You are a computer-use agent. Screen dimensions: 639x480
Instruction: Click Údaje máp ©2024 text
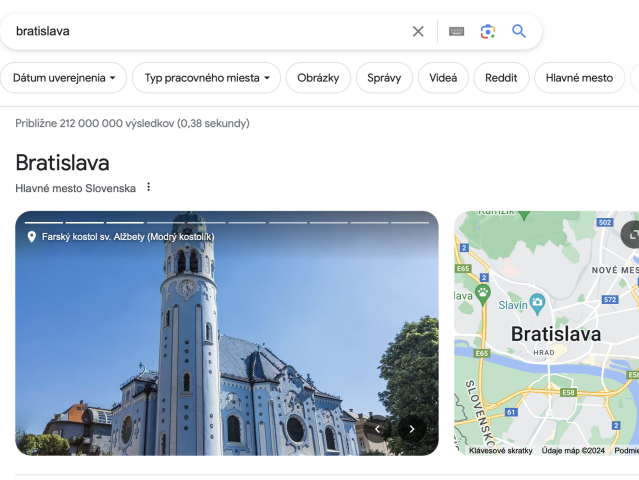point(573,450)
